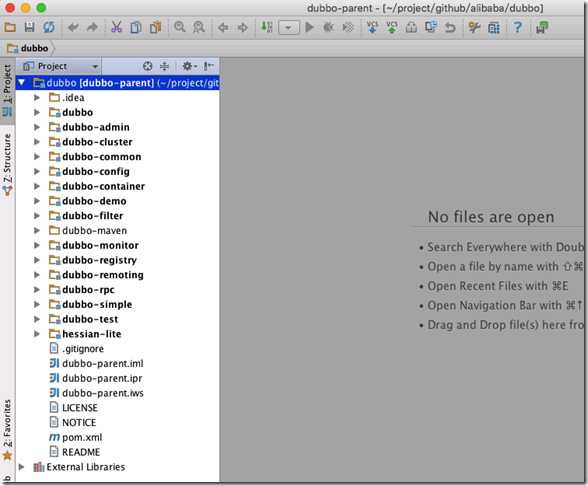The width and height of the screenshot is (588, 486).
Task: Click the Replace icon next to Find
Action: [x=199, y=27]
